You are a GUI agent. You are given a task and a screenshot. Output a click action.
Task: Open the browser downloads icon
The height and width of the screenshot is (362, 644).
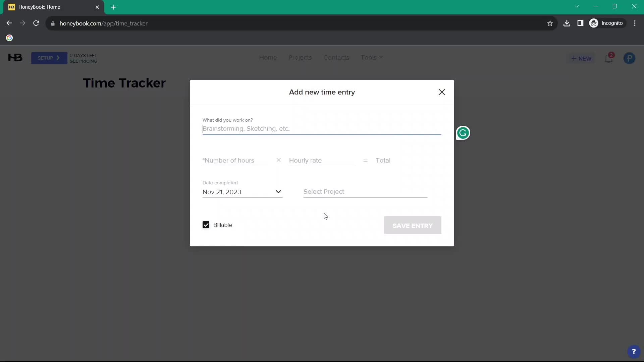[x=567, y=23]
